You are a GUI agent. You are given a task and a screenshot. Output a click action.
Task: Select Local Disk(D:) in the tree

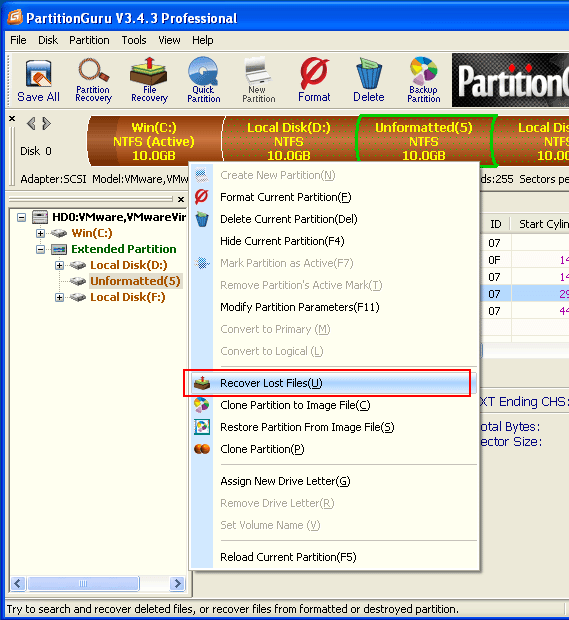129,265
